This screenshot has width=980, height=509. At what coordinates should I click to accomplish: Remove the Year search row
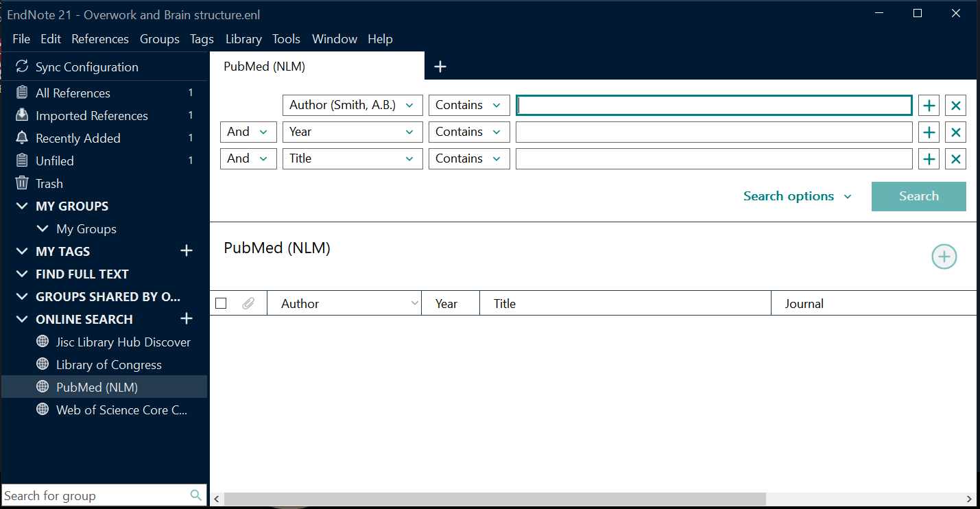(x=955, y=132)
